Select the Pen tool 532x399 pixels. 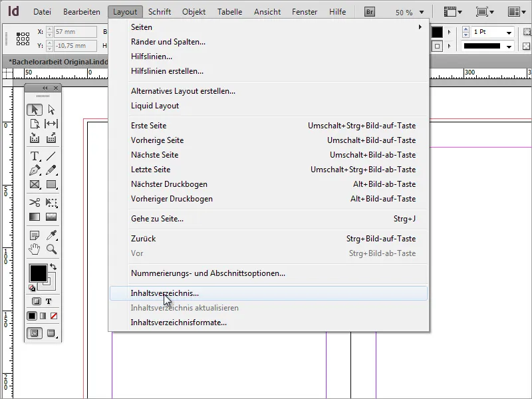click(x=35, y=170)
